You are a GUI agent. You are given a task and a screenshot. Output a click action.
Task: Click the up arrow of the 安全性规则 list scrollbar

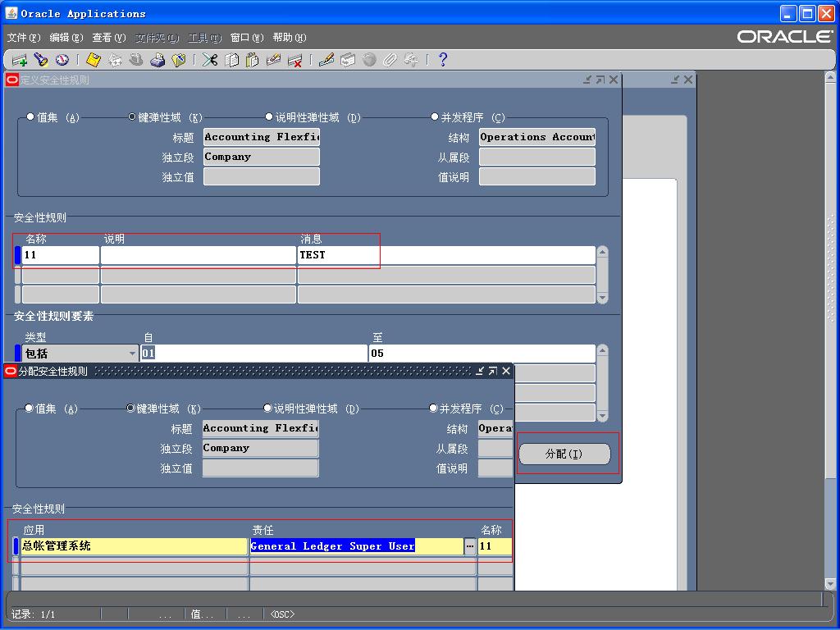603,253
